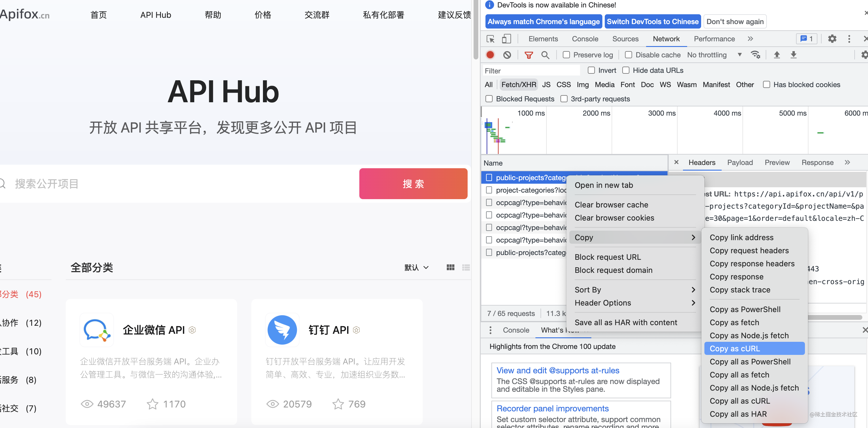
Task: Expand the Copy submenu
Action: pyautogui.click(x=635, y=237)
